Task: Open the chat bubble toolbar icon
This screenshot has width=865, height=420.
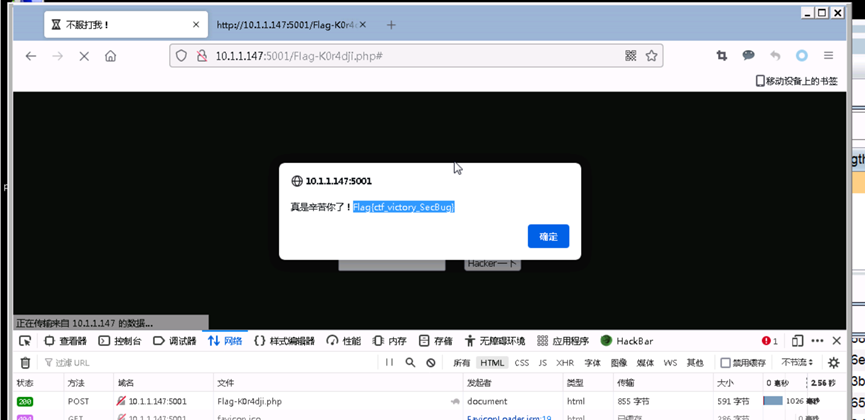Action: tap(749, 55)
